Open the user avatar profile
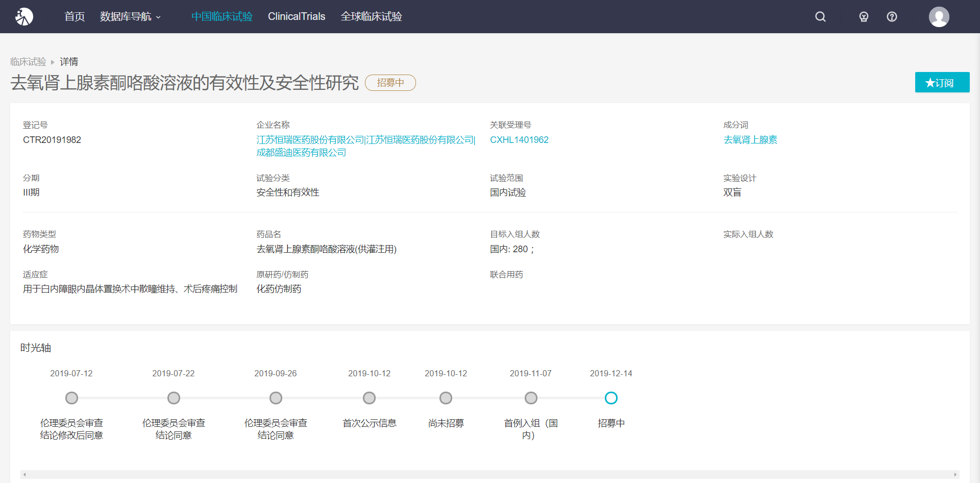The width and height of the screenshot is (980, 483). point(939,17)
